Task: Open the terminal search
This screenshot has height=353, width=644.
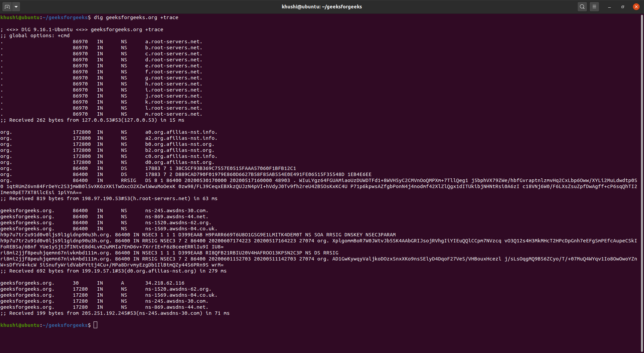Action: 582,7
